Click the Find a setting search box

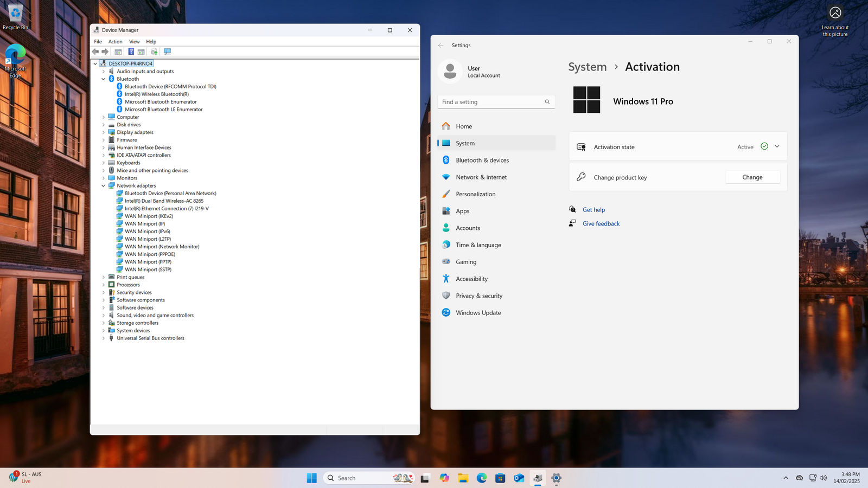[x=491, y=102]
